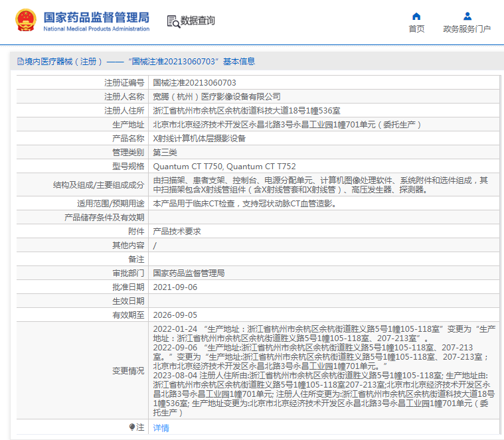
Task: Click the document icon before 境内医疗器械
Action: click(x=21, y=61)
